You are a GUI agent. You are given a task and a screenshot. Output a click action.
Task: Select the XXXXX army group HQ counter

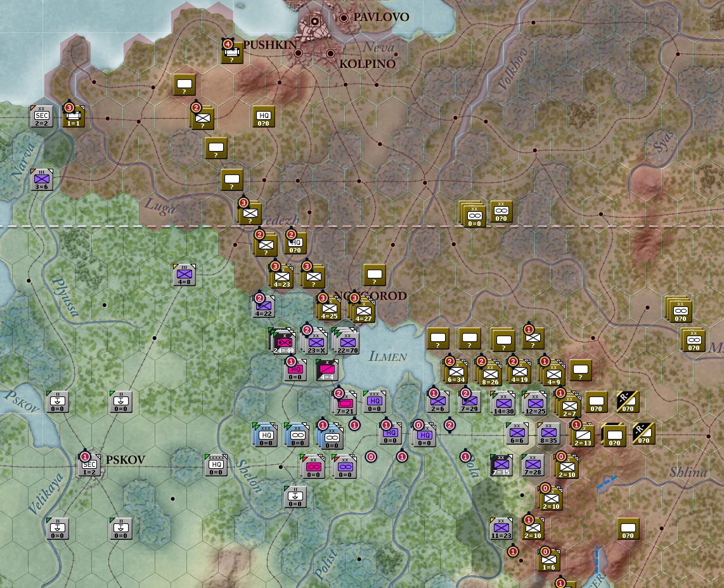pyautogui.click(x=216, y=465)
